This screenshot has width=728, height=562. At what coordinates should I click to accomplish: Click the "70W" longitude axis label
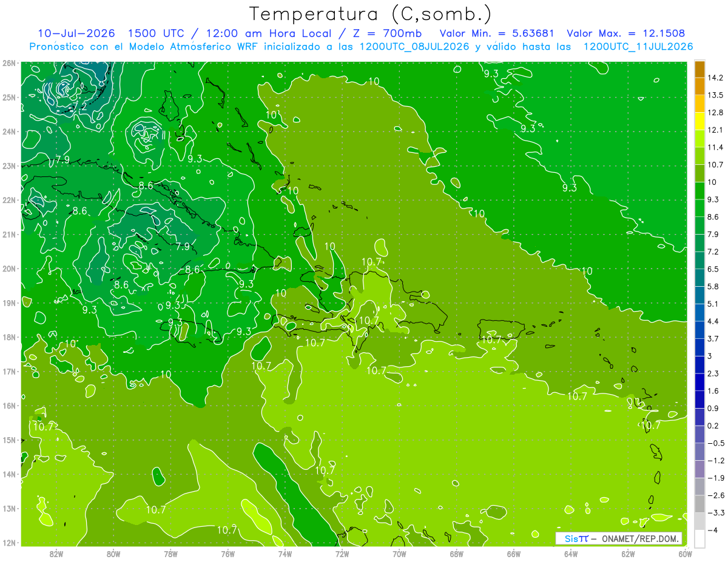(399, 554)
